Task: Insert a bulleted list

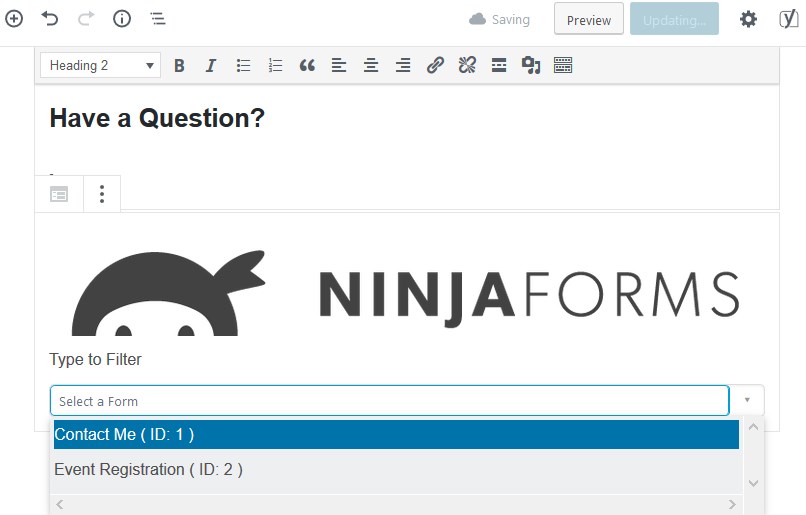Action: coord(243,65)
